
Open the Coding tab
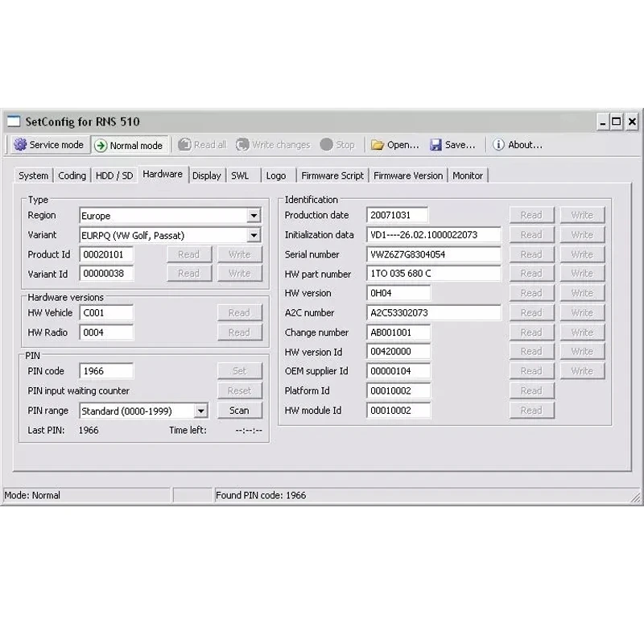pyautogui.click(x=72, y=175)
